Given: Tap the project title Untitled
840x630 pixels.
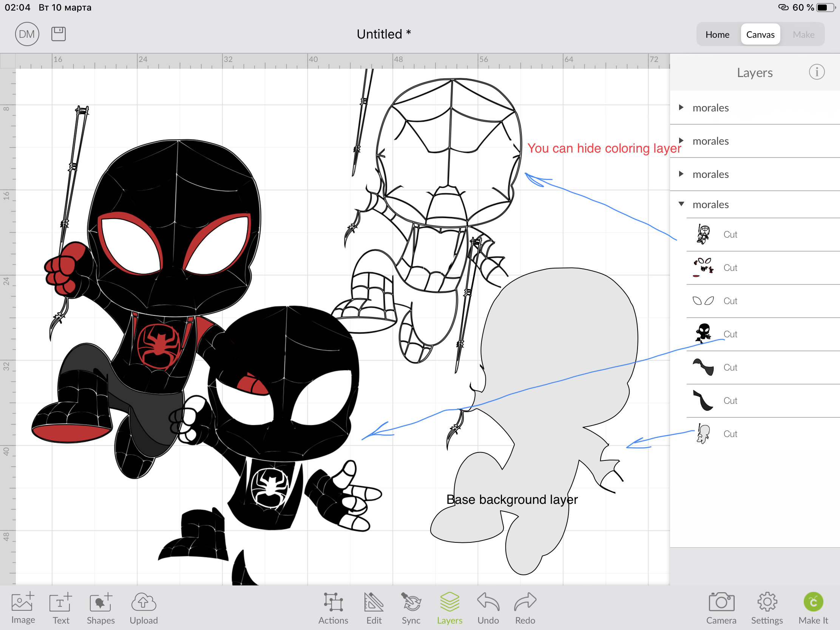Looking at the screenshot, I should point(383,34).
